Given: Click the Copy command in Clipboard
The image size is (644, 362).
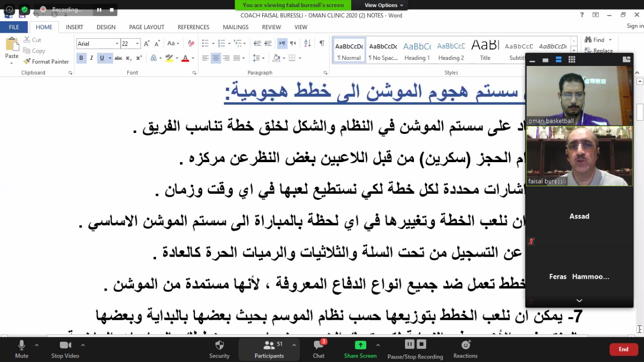Looking at the screenshot, I should [34, 50].
